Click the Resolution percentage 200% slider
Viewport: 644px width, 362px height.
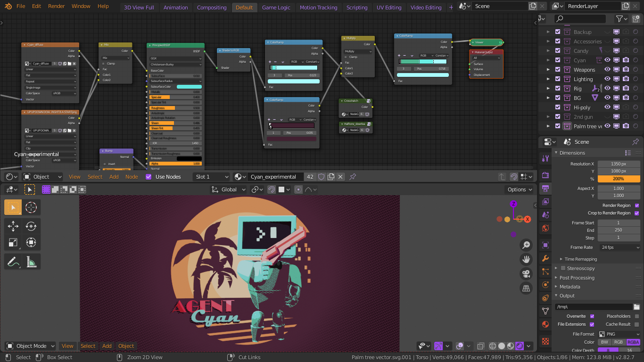click(x=619, y=179)
